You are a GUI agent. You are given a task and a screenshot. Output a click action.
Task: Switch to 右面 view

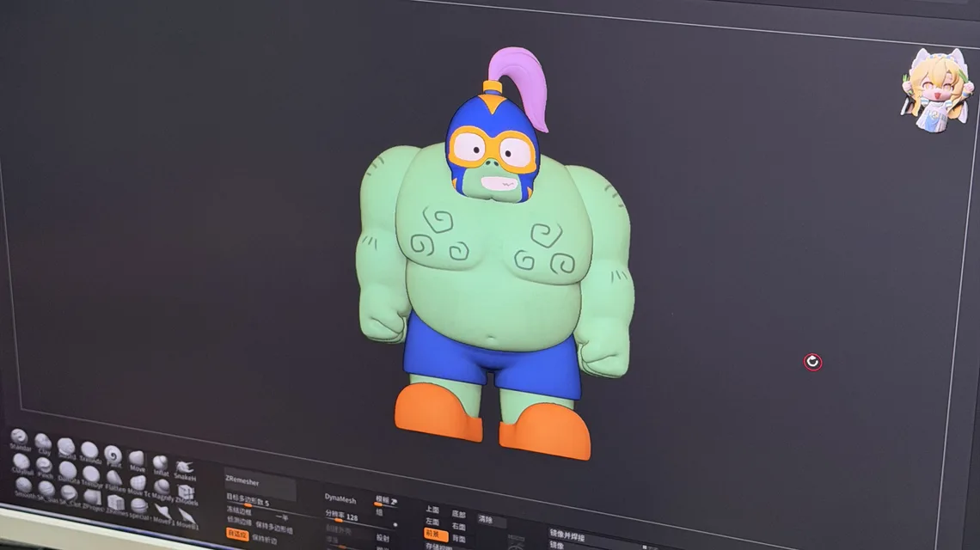tap(459, 526)
